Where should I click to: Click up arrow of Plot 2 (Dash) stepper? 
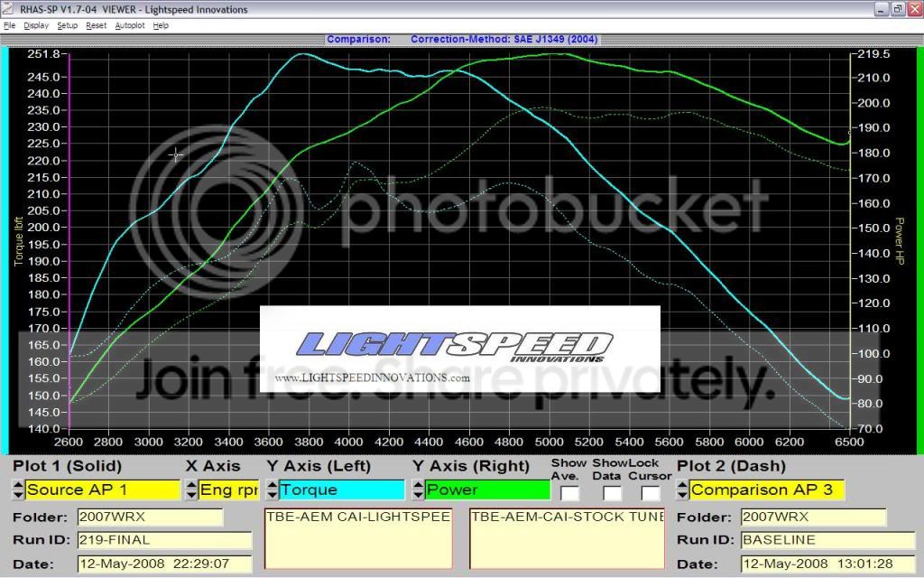682,485
